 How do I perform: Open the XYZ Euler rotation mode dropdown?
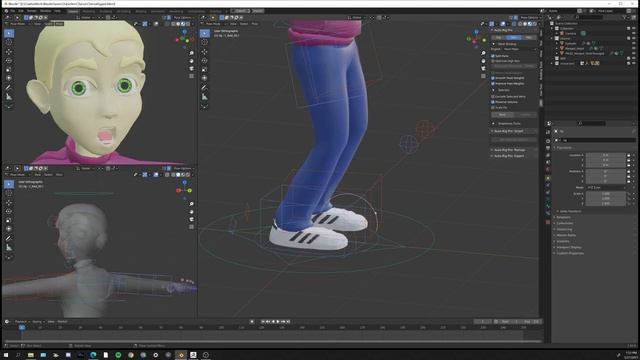click(x=606, y=187)
